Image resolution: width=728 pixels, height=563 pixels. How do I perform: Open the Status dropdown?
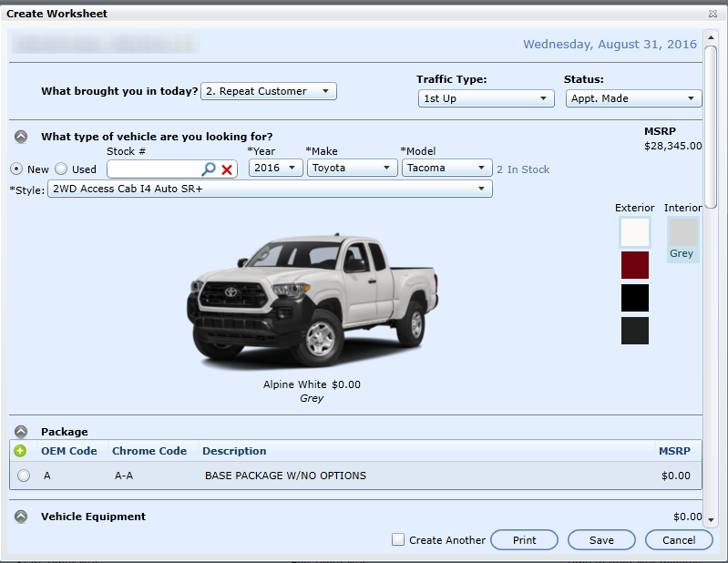point(633,98)
